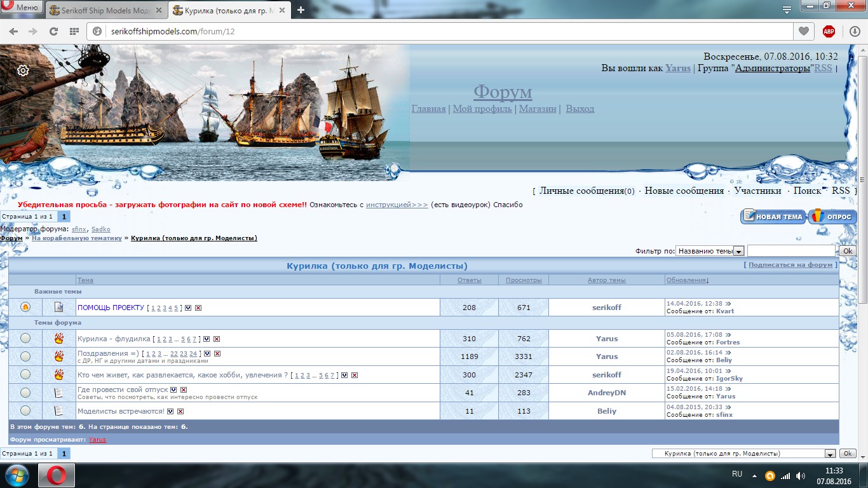The image size is (868, 488).
Task: Open the Где провести свой отпуск topic
Action: [123, 390]
